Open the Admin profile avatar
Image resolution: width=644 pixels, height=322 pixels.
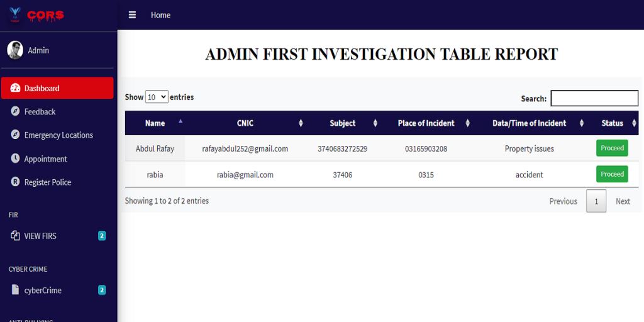(15, 50)
